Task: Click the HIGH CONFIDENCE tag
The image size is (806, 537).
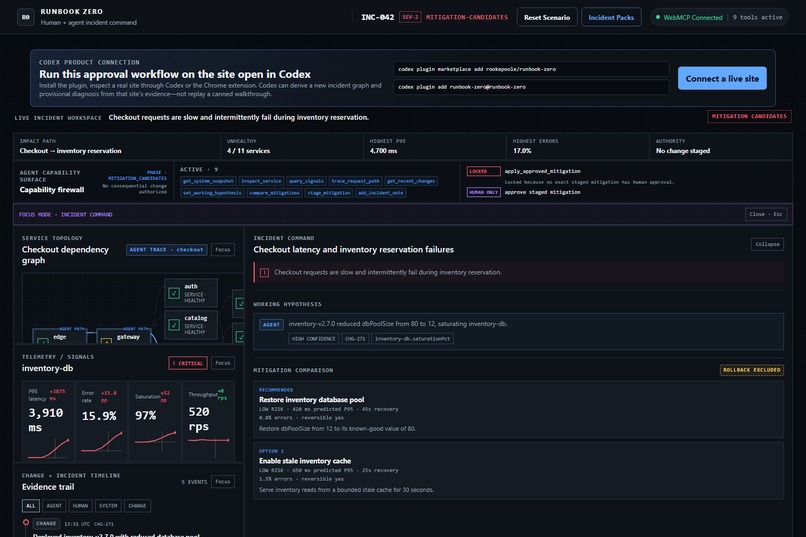Action: (x=314, y=339)
